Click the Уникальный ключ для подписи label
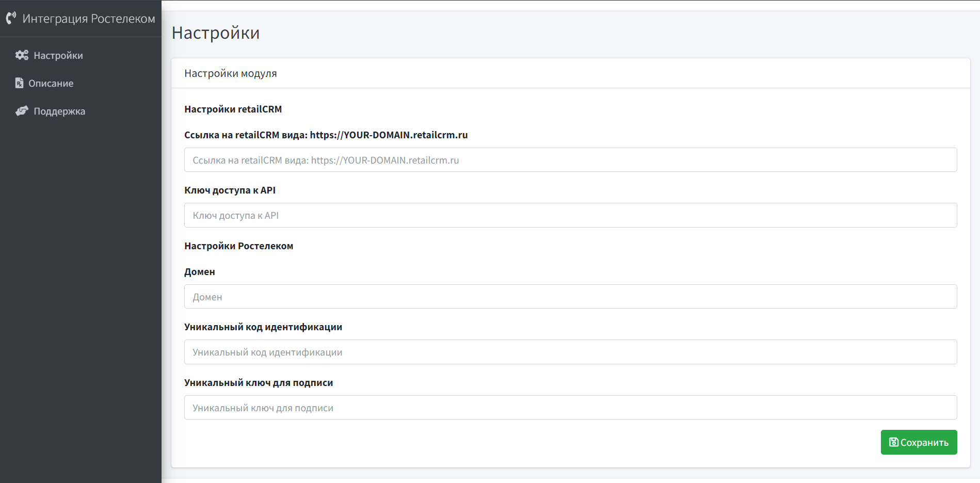Screen dimensions: 980x483 coord(259,383)
